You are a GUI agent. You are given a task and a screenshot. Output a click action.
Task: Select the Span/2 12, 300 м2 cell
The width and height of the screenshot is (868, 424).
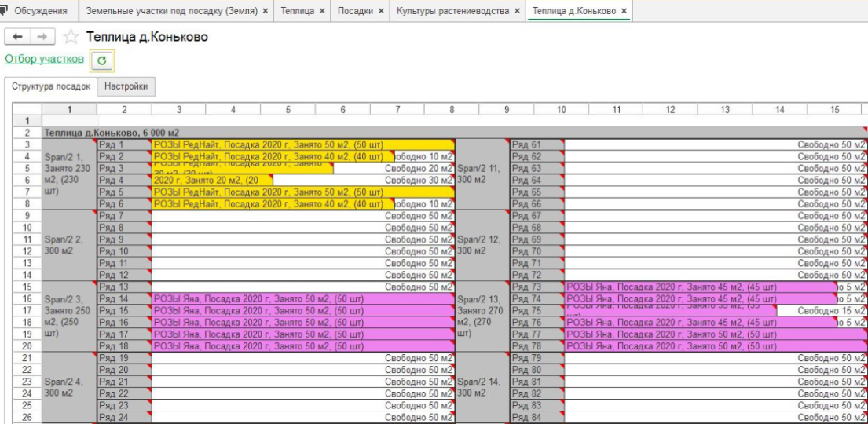tap(482, 245)
